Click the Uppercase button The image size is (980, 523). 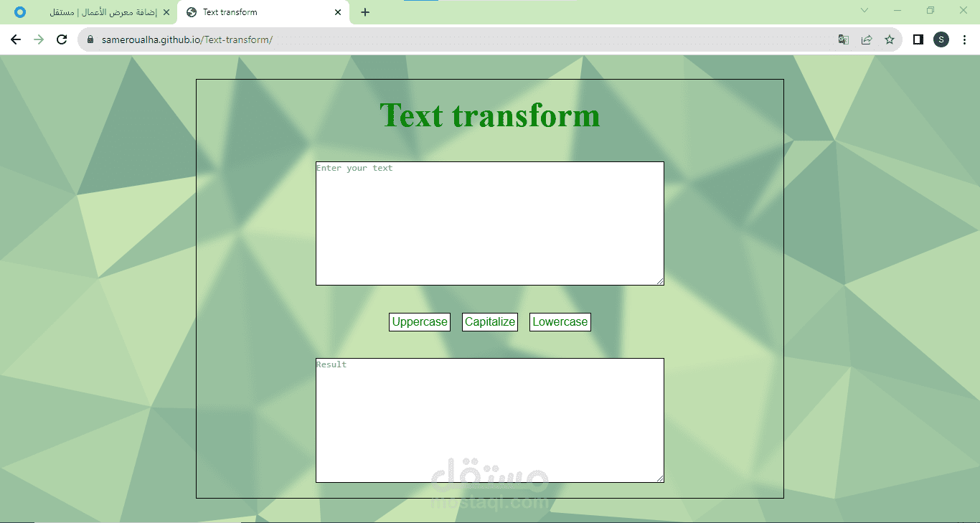420,322
